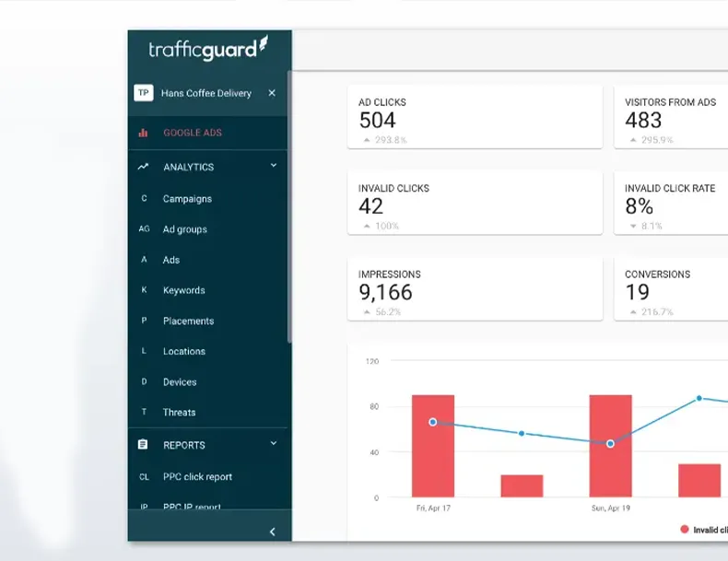Click the Invalid Click Rate 8% card
Screen dimensions: 728x561
coord(671,203)
